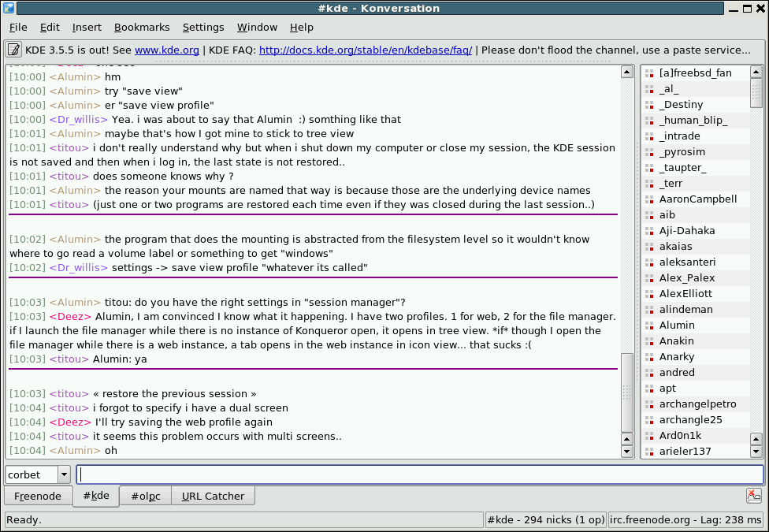
Task: Open the topic editor icon beside the topic line
Action: click(13, 50)
